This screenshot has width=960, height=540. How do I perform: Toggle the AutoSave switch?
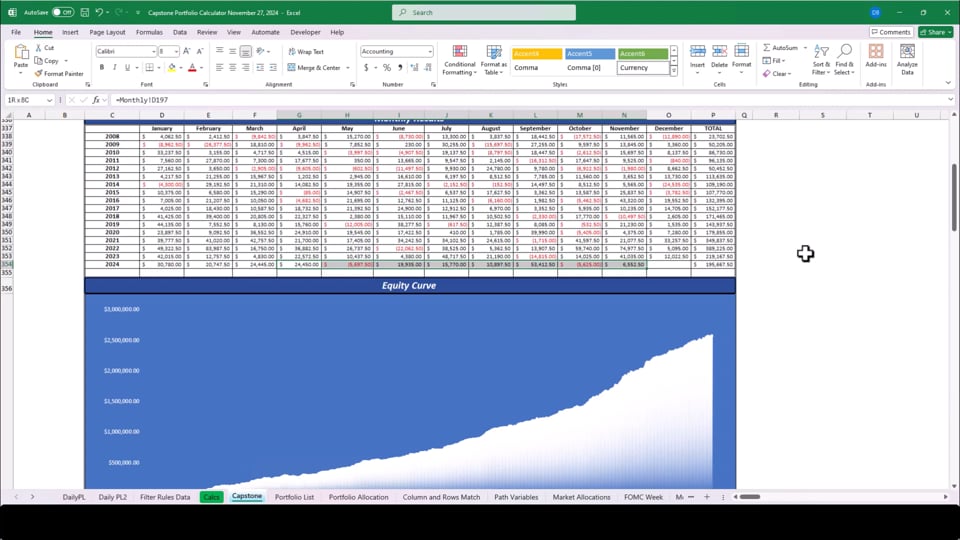pyautogui.click(x=62, y=12)
